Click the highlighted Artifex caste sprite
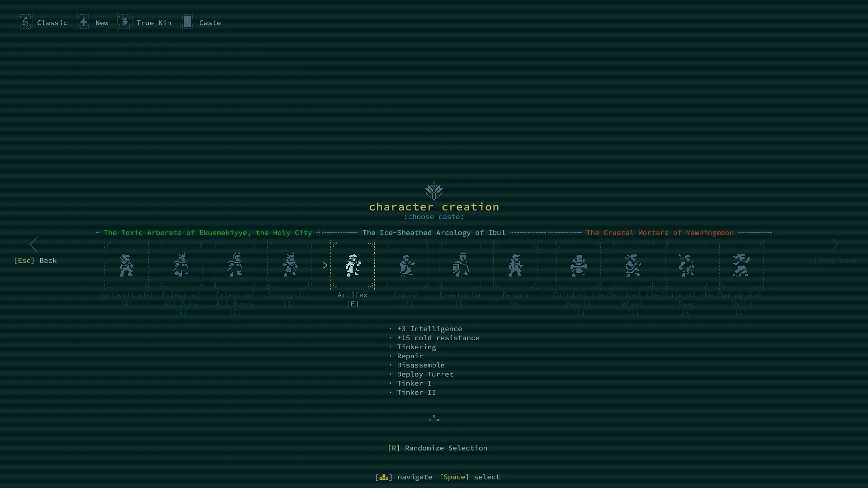The image size is (868, 488). [x=353, y=265]
